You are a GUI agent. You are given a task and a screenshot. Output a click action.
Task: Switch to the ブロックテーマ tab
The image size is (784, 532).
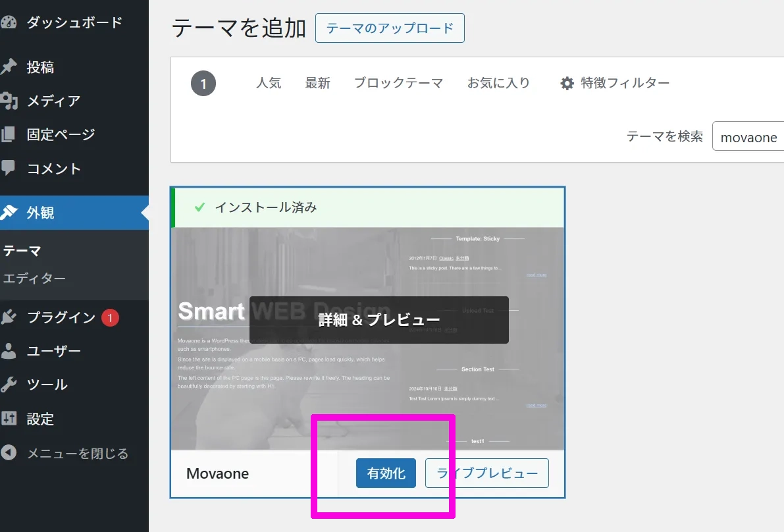(398, 84)
